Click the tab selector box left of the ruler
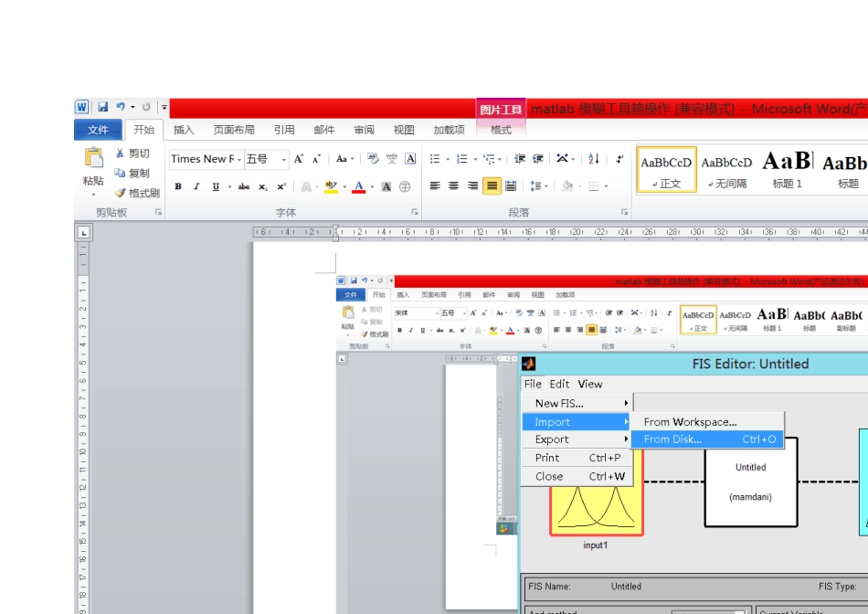This screenshot has width=868, height=614. coord(82,233)
